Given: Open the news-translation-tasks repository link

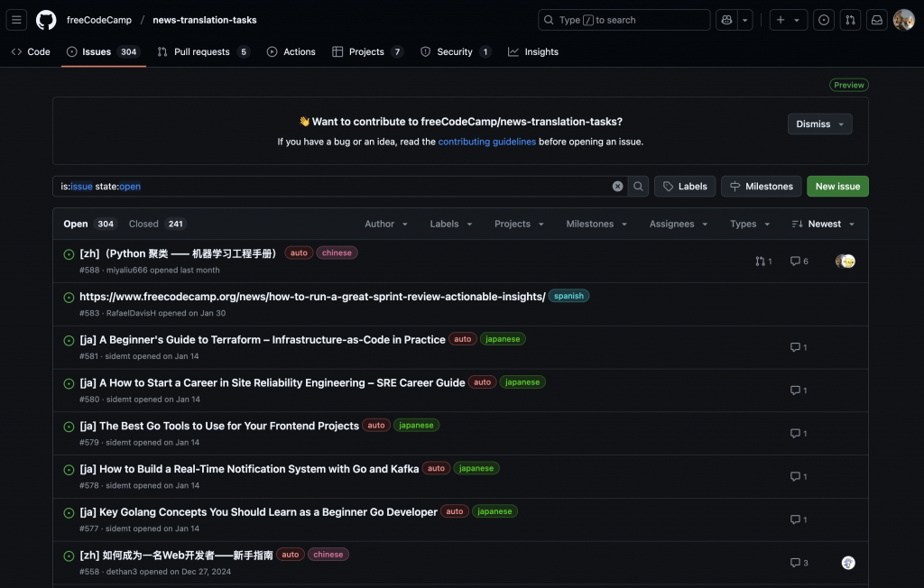Looking at the screenshot, I should (x=205, y=20).
